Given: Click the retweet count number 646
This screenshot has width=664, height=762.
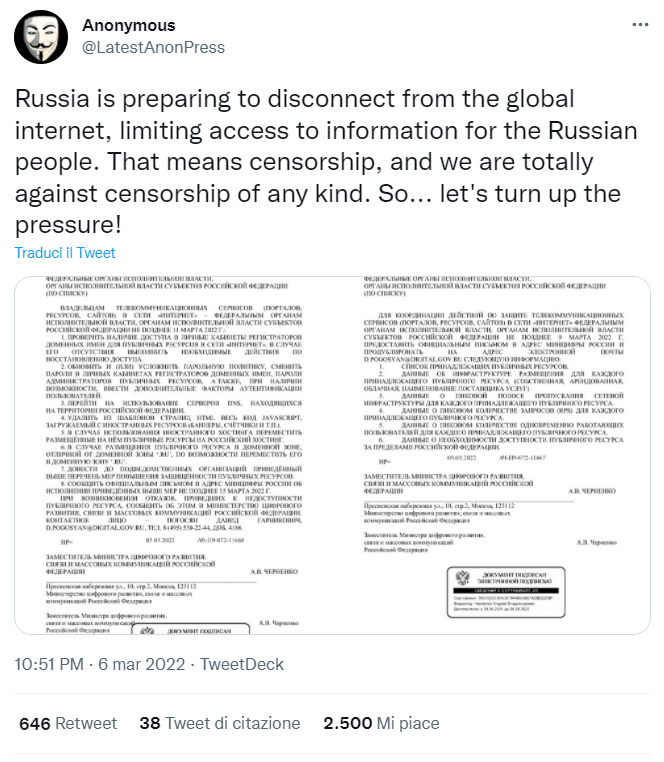Looking at the screenshot, I should coord(35,723).
